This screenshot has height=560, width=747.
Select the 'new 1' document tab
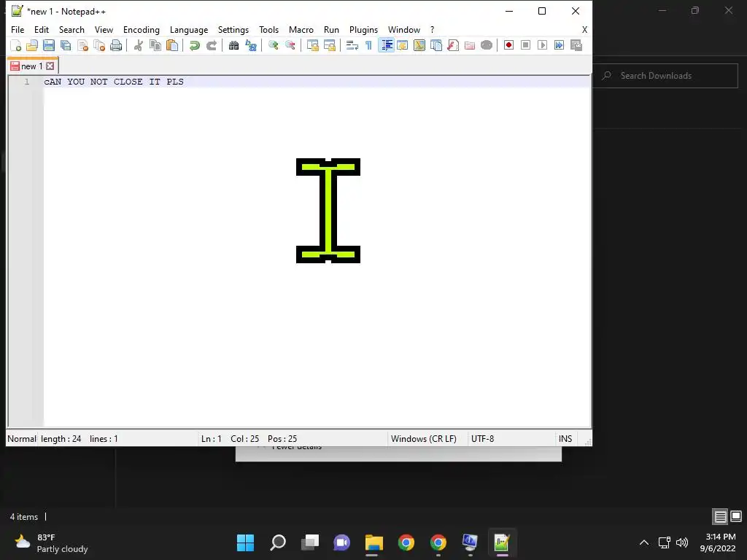[32, 66]
